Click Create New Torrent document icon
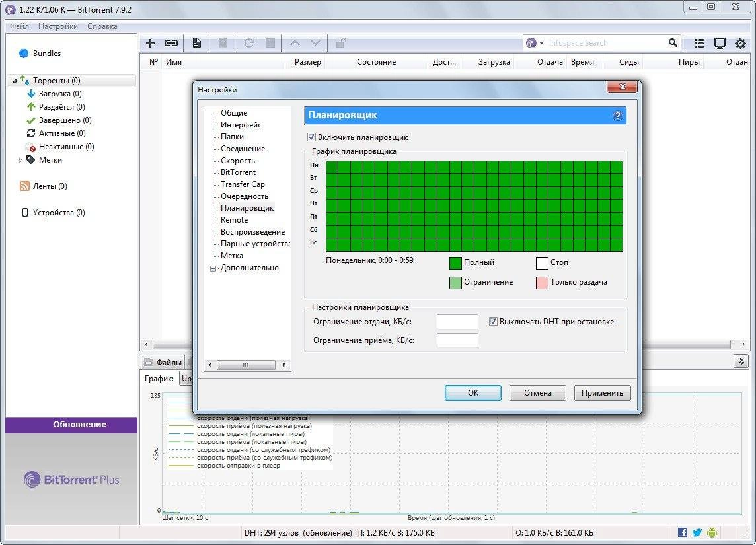 [x=197, y=43]
